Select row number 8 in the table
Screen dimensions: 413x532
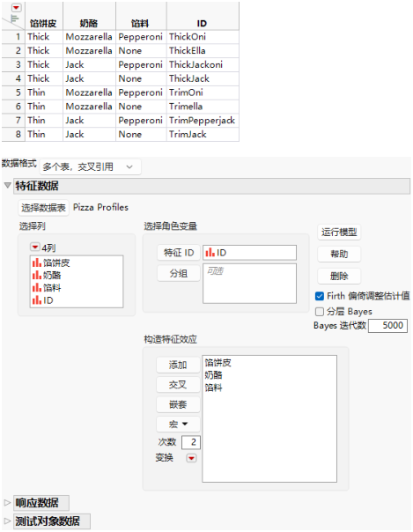pos(13,134)
